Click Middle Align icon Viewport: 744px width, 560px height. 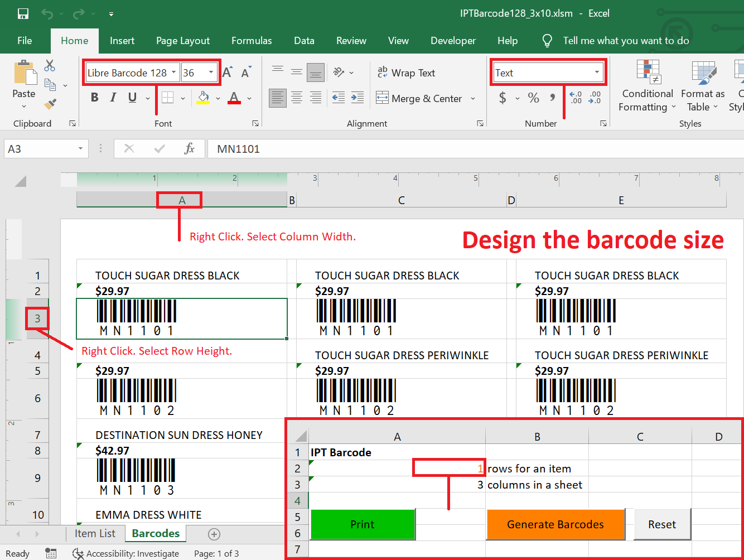(x=296, y=72)
